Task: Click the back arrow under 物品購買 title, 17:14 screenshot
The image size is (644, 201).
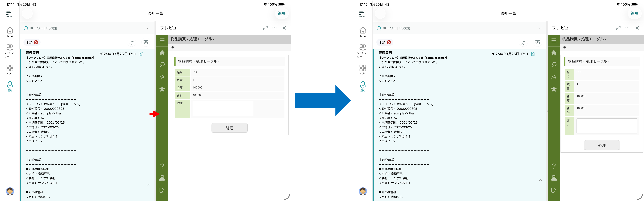Action: [173, 47]
